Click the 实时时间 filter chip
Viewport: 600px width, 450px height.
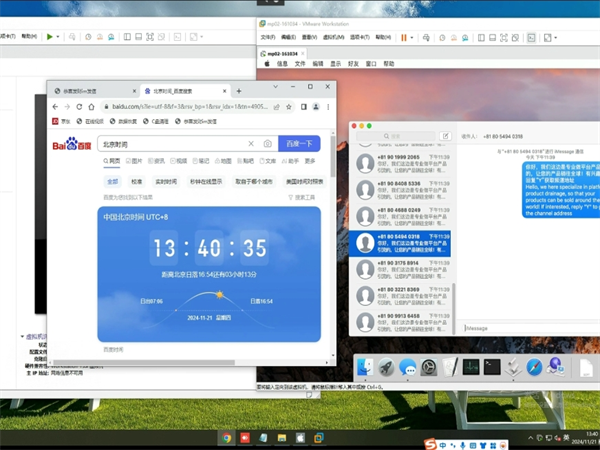[166, 182]
